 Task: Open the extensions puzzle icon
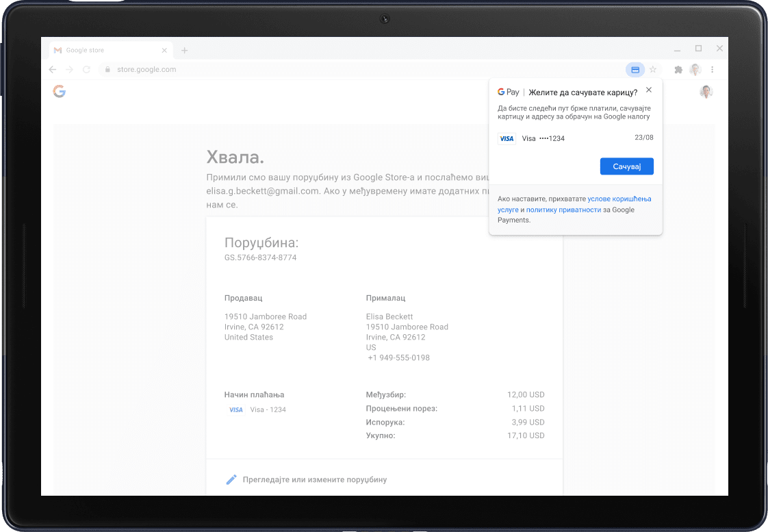pyautogui.click(x=678, y=70)
